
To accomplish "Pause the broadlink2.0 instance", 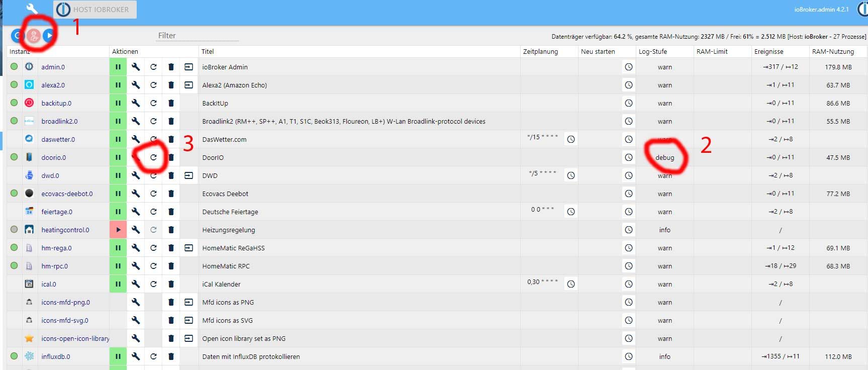I will pyautogui.click(x=118, y=121).
